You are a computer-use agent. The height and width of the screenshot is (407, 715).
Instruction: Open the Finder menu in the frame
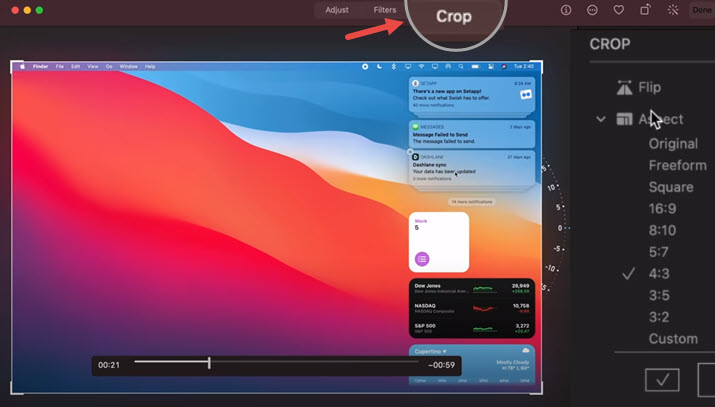pyautogui.click(x=41, y=67)
